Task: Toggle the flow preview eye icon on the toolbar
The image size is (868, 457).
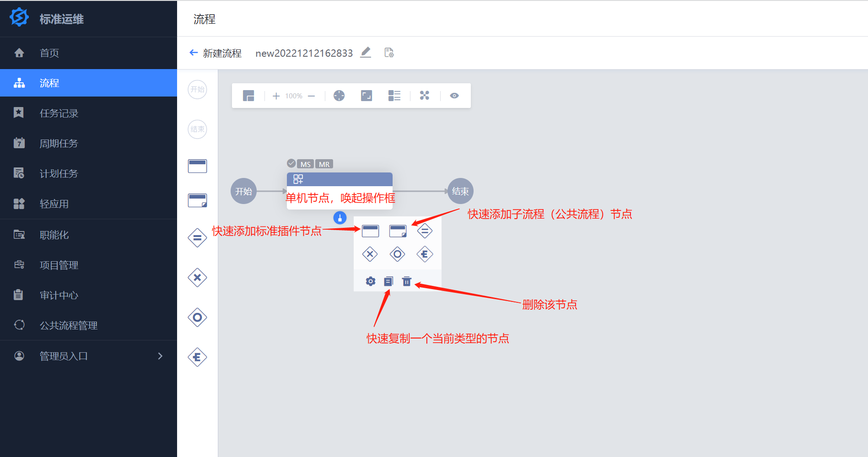Action: pyautogui.click(x=454, y=96)
